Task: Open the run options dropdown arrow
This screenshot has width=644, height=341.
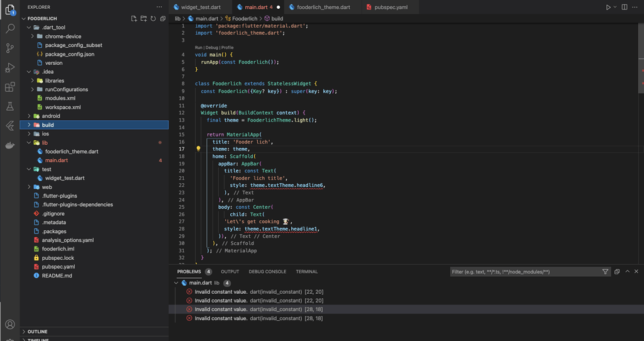Action: [x=615, y=7]
